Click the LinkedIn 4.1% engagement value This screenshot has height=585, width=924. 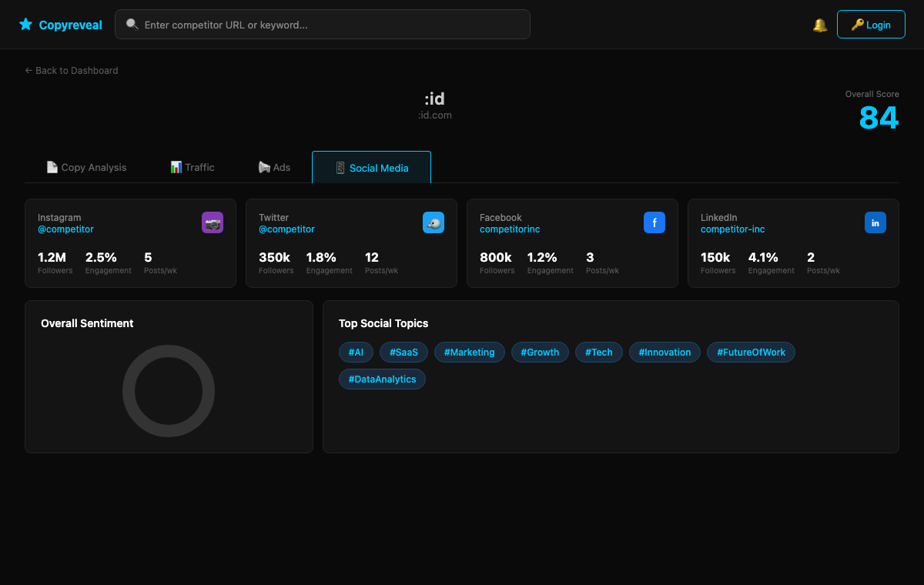pos(763,257)
